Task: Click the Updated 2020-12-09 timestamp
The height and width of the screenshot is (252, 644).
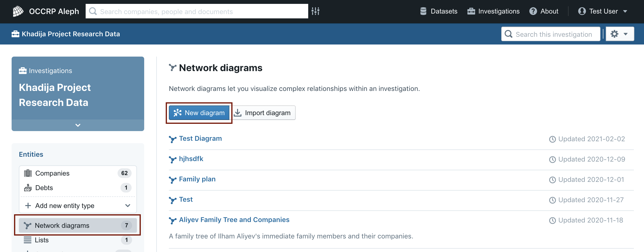Action: [x=592, y=159]
